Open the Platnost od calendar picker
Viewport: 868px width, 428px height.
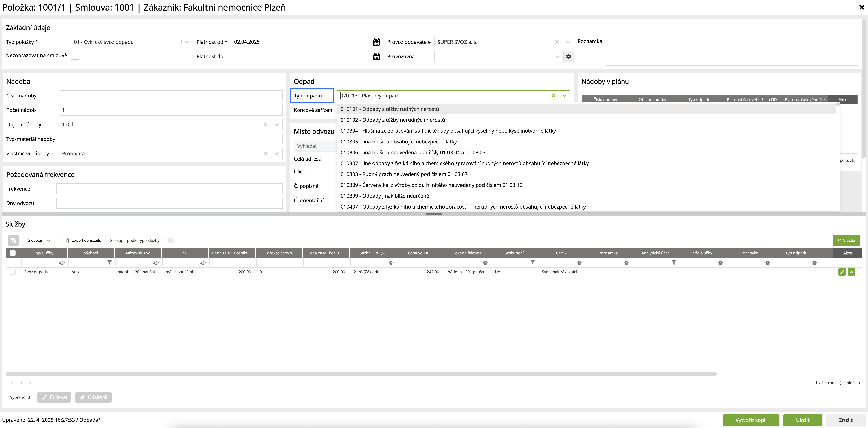[376, 42]
